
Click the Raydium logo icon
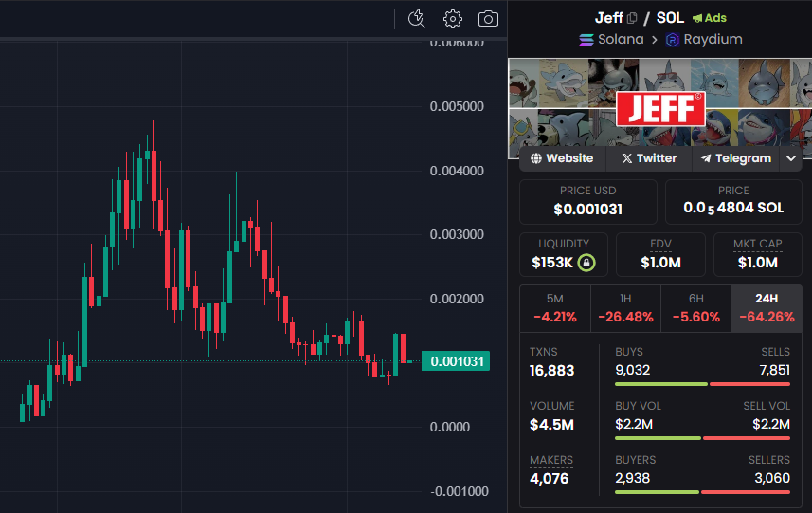coord(672,40)
